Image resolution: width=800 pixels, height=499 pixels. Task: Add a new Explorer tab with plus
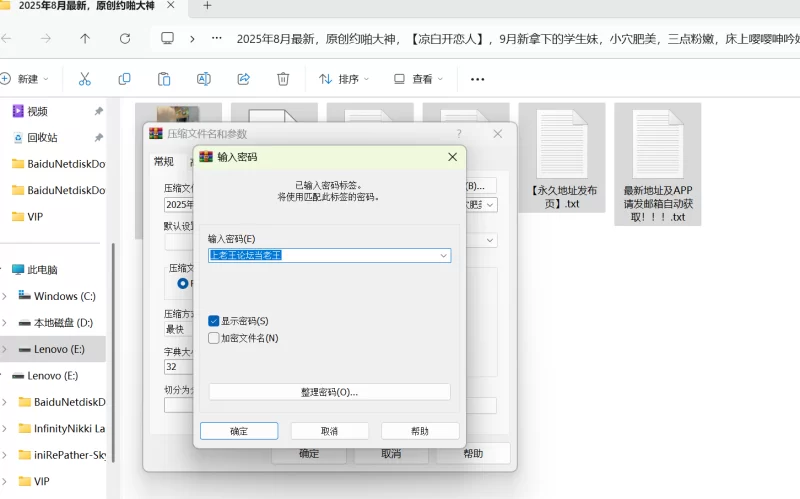[x=207, y=6]
